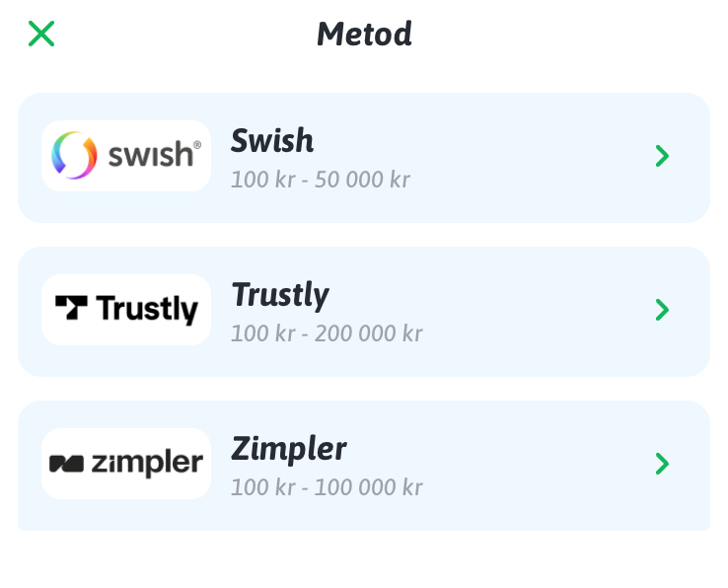Image resolution: width=728 pixels, height=588 pixels.
Task: Click the Metod page heading
Action: tap(364, 35)
